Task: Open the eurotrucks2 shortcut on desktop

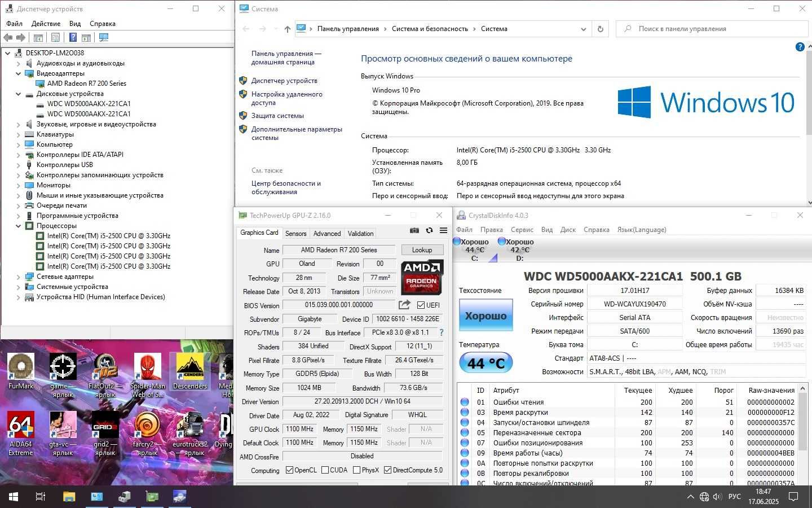Action: [190, 433]
